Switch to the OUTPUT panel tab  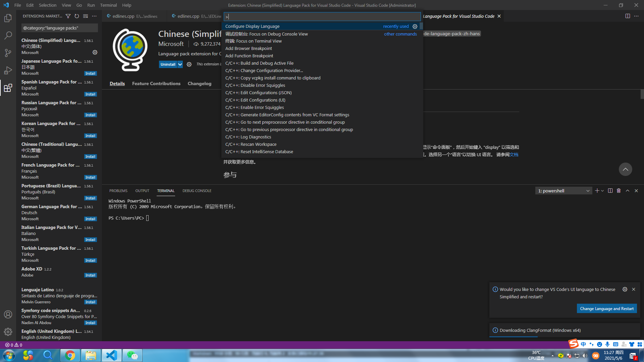[142, 191]
